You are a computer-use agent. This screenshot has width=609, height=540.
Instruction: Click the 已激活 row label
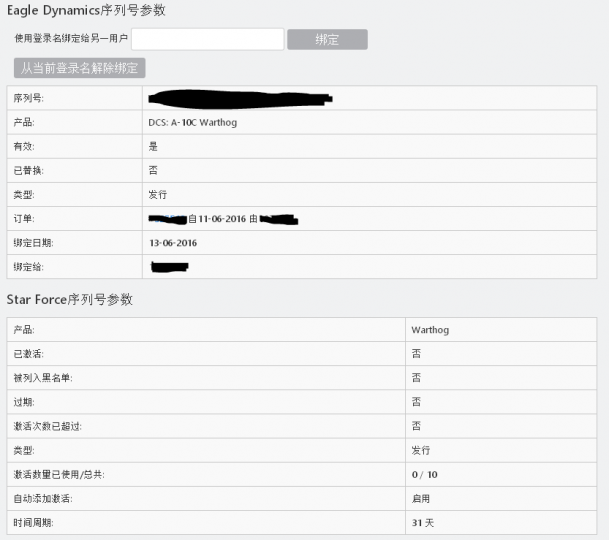click(x=26, y=354)
